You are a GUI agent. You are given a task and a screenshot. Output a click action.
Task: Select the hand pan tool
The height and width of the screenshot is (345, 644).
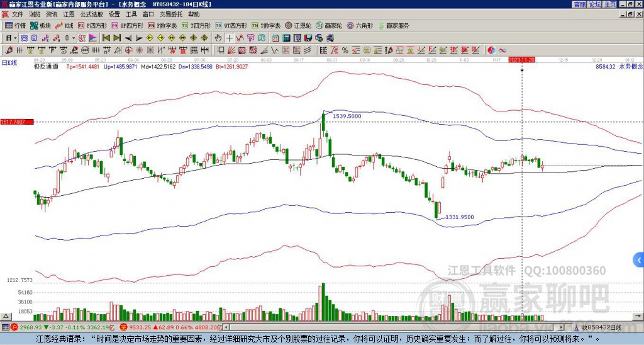tap(218, 38)
